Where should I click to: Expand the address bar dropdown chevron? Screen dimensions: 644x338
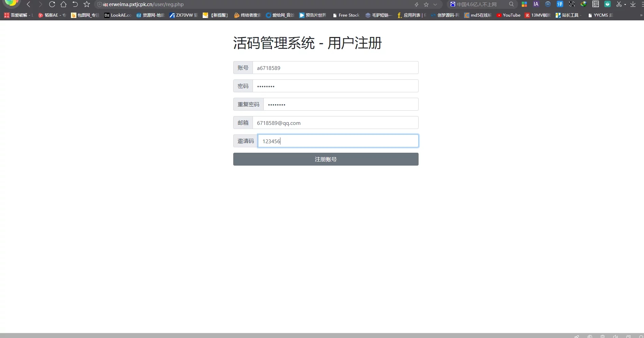point(435,4)
